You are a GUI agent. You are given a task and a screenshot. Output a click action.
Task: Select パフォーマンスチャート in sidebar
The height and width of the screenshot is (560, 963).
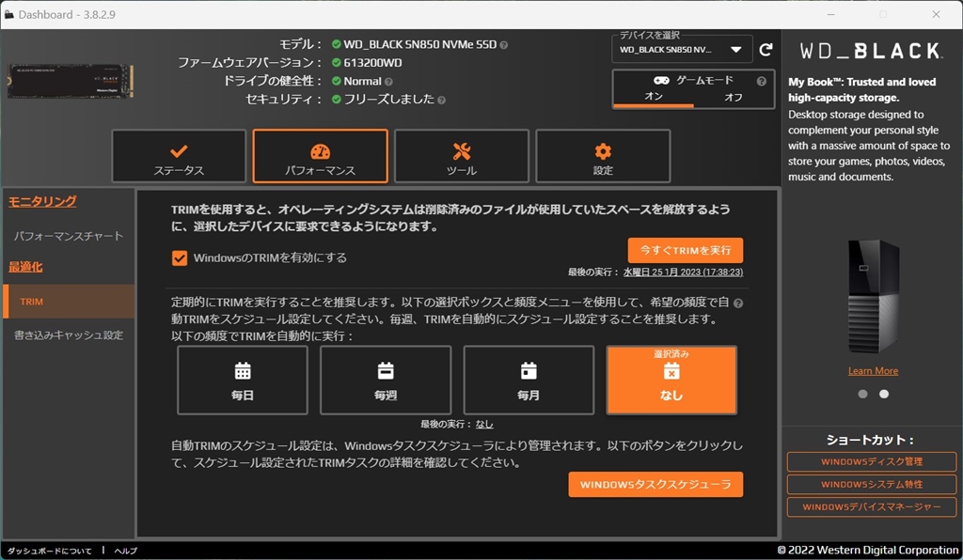[68, 236]
